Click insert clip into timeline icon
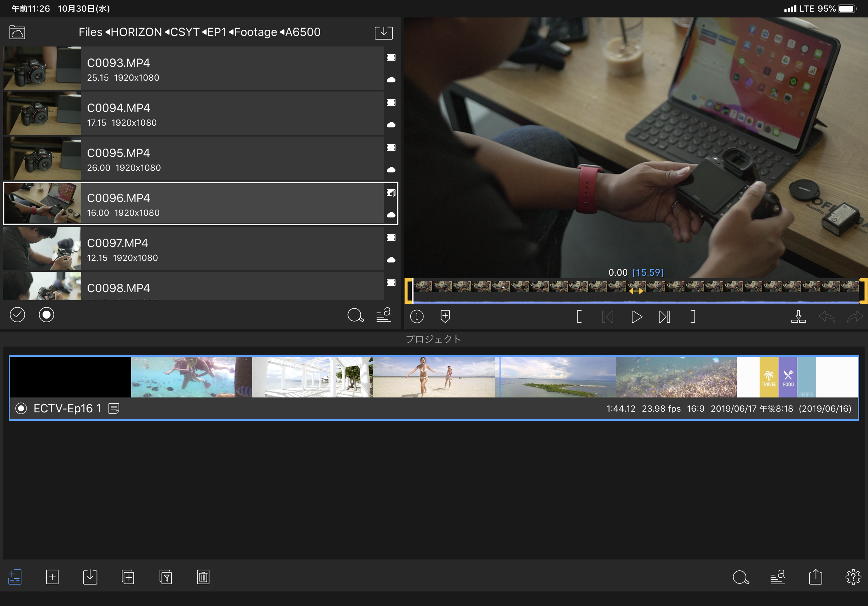 click(x=798, y=316)
